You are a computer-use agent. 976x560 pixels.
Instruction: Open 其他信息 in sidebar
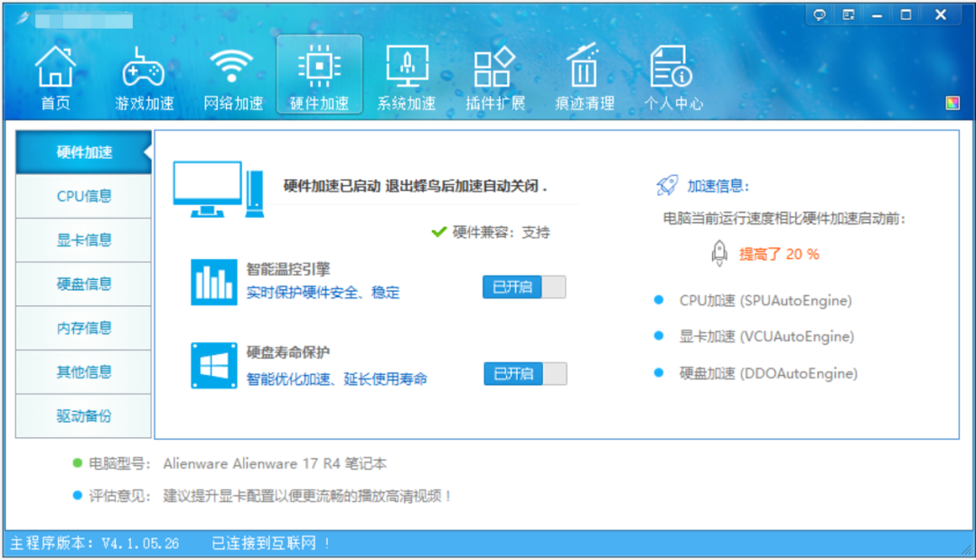pos(83,372)
